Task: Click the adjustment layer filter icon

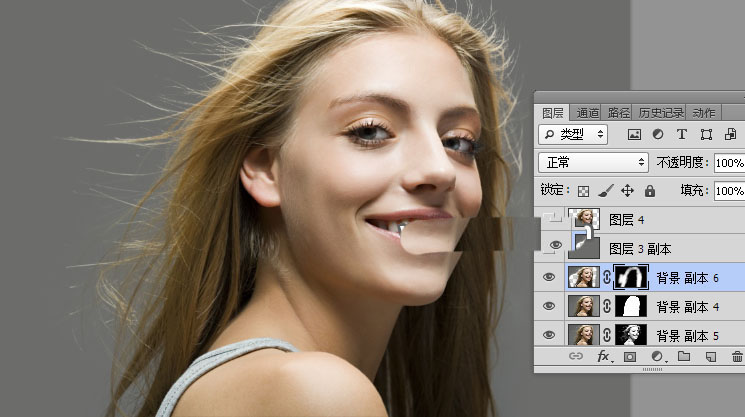Action: [658, 134]
